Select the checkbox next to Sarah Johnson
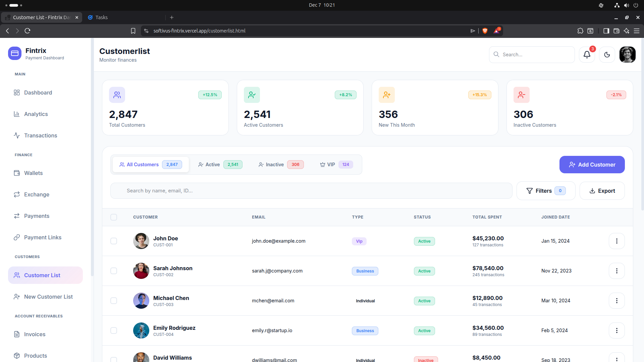 click(114, 271)
